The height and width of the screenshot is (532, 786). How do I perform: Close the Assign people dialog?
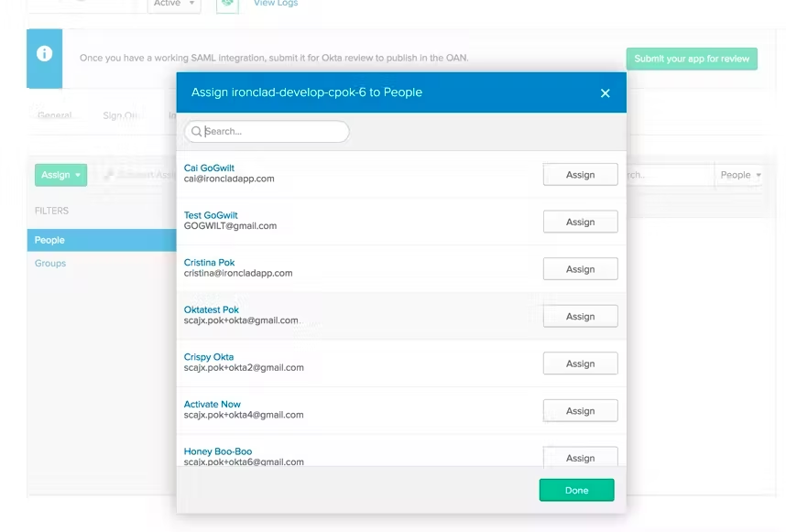click(605, 92)
